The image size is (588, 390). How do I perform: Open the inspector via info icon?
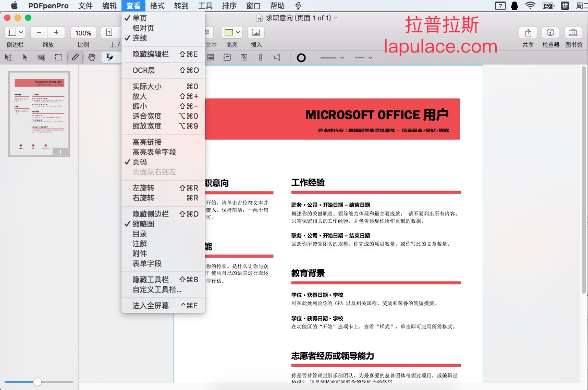click(x=550, y=33)
